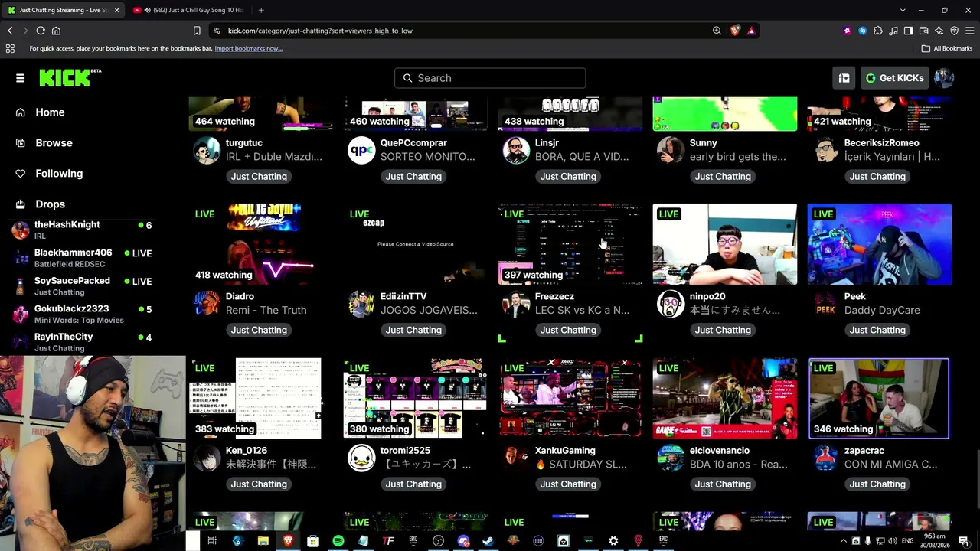980x551 pixels.
Task: Toggle the browser sidebar panel
Action: pos(908,31)
